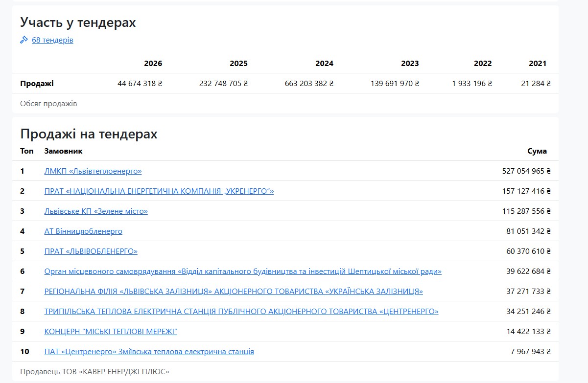Click sales value 232 748 705 ₴
Image resolution: width=588 pixels, height=383 pixels.
(x=223, y=84)
